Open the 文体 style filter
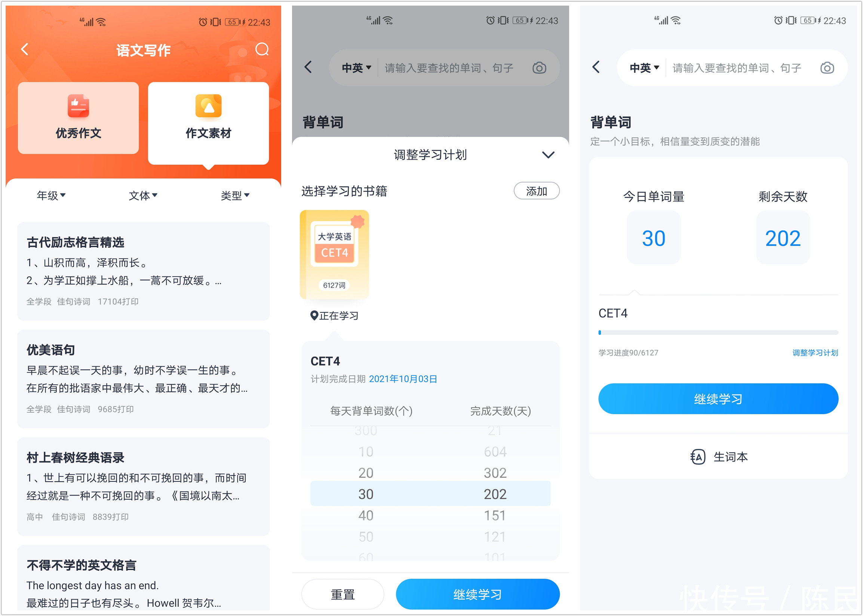The height and width of the screenshot is (616, 863). 143,195
